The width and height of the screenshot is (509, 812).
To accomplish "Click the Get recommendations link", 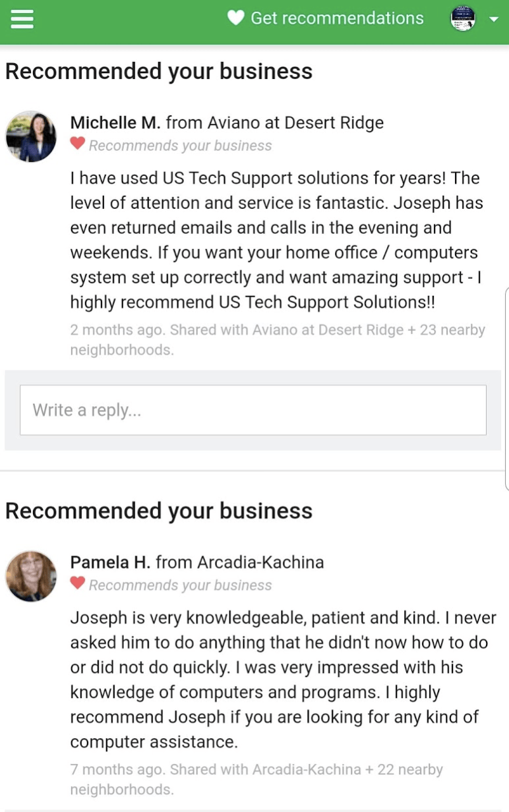I will tap(337, 18).
